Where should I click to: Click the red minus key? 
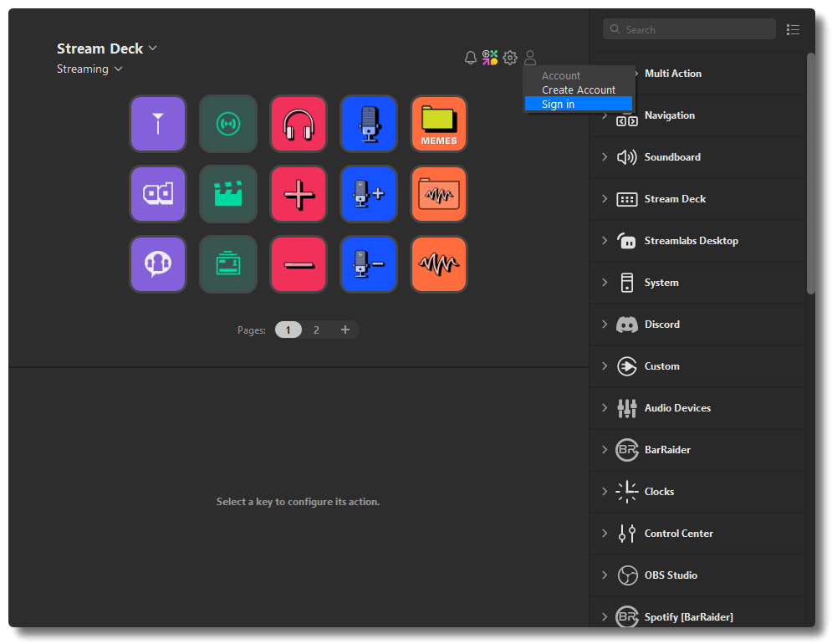[x=299, y=263]
